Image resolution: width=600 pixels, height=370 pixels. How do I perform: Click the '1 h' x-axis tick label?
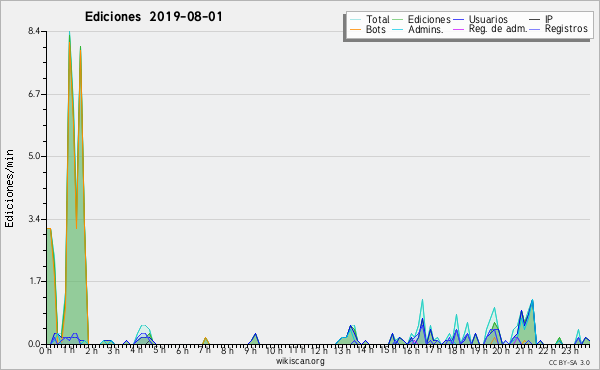click(x=68, y=350)
